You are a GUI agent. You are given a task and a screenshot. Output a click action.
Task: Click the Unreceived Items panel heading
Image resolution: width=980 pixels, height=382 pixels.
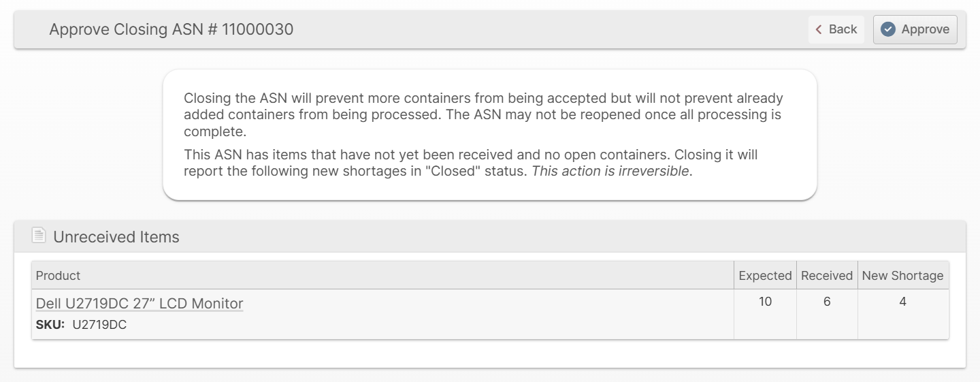[x=116, y=237]
